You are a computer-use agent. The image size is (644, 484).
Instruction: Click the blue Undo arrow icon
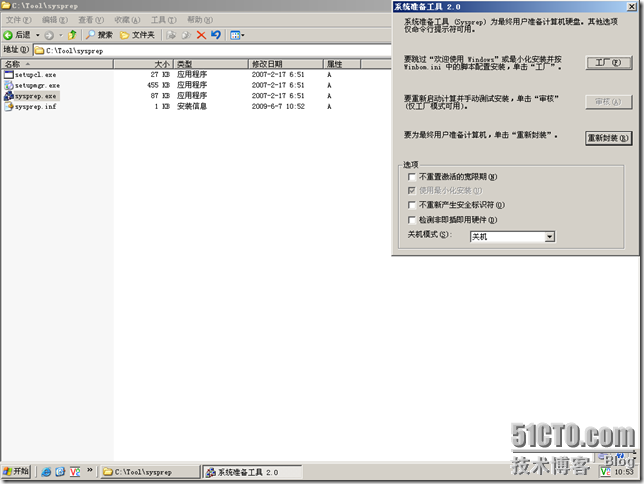point(216,35)
